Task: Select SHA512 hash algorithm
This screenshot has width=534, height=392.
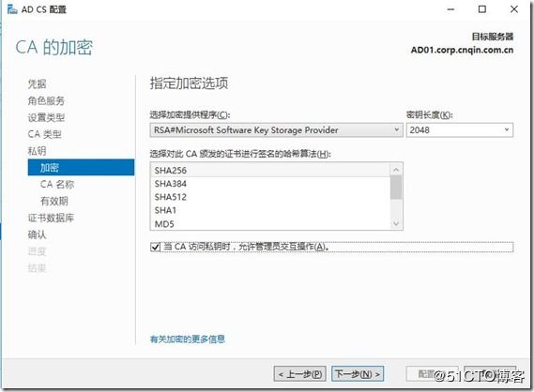Action: (270, 197)
